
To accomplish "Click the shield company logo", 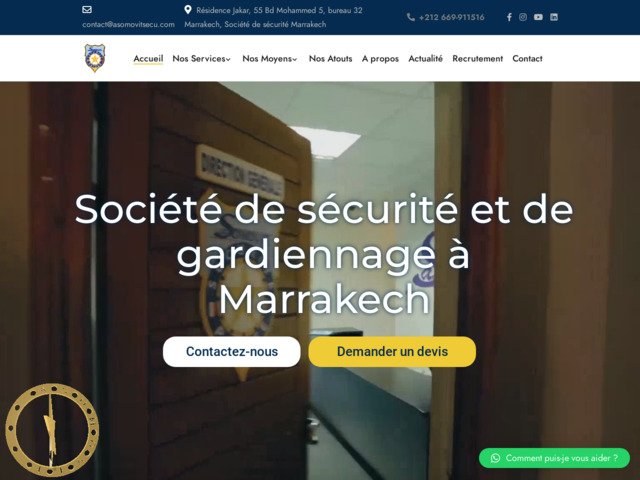I will [x=95, y=58].
